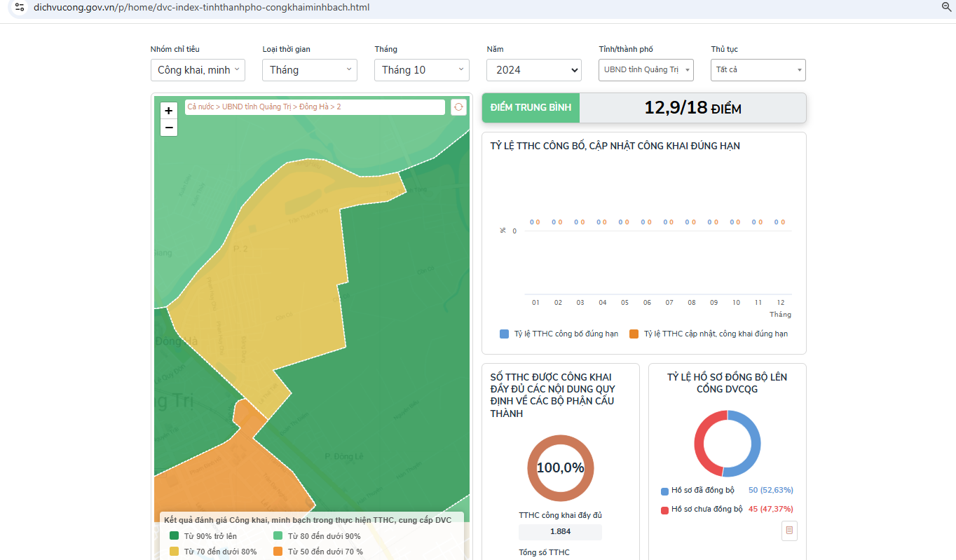The image size is (956, 560).
Task: Click the 1.884 TTHC công khai value
Action: tap(561, 532)
